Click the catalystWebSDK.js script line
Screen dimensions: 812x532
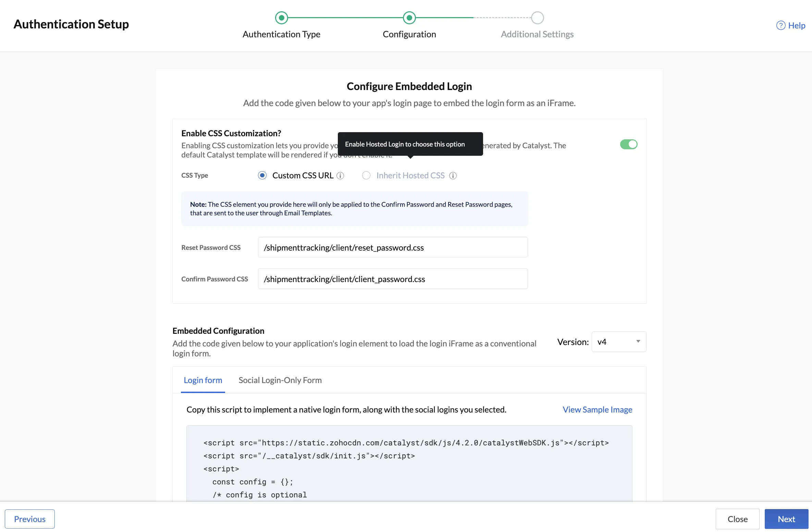tap(406, 443)
